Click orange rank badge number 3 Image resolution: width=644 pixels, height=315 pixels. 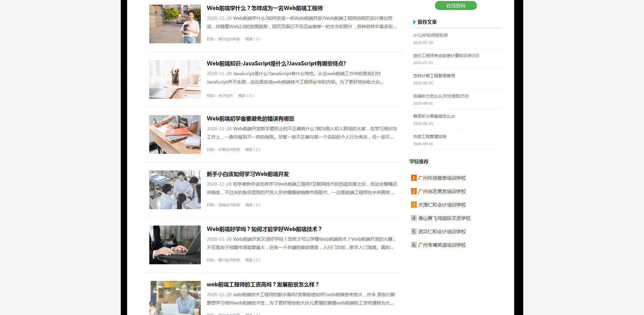(x=414, y=205)
